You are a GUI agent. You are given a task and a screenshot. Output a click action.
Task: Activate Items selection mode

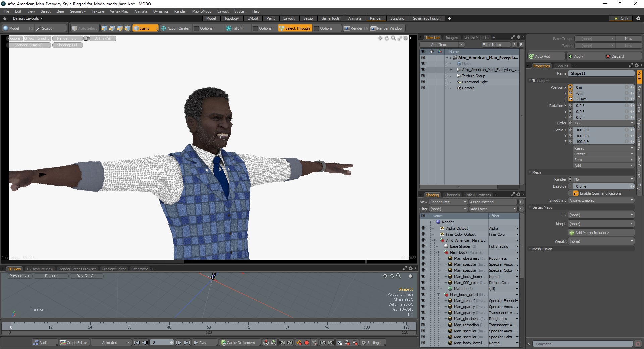click(x=145, y=28)
